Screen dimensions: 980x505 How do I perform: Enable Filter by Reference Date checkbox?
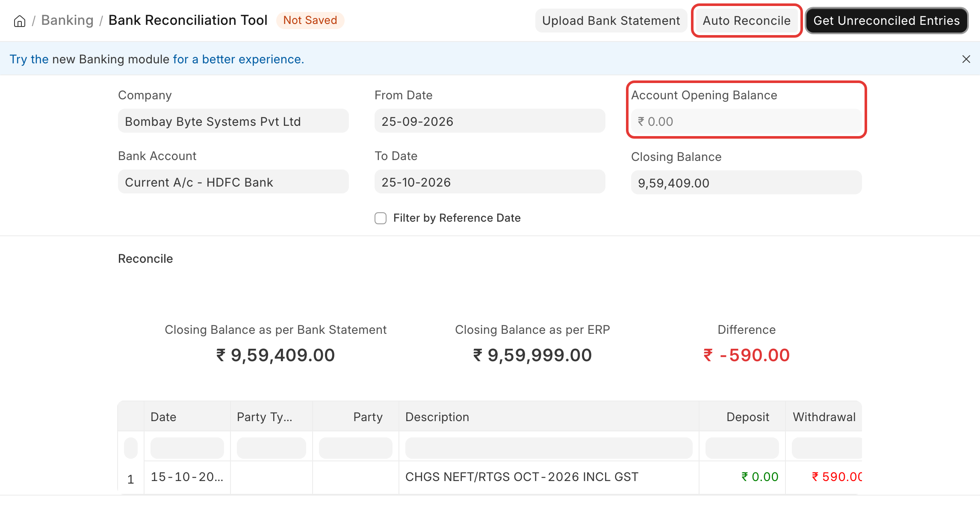tap(381, 218)
